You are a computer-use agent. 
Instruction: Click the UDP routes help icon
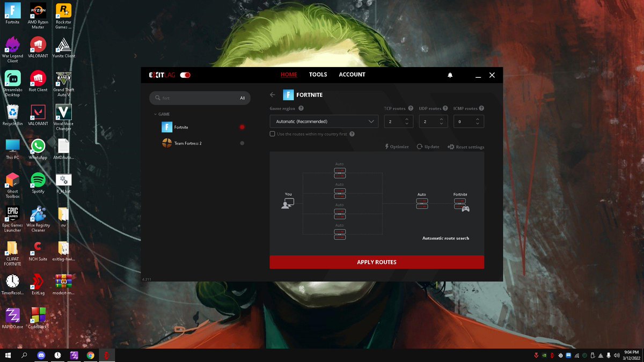446,108
